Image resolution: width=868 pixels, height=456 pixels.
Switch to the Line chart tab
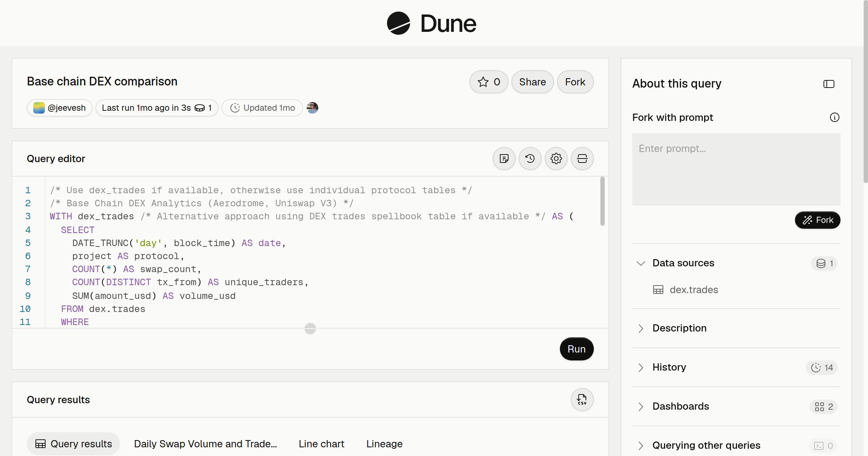coord(322,444)
